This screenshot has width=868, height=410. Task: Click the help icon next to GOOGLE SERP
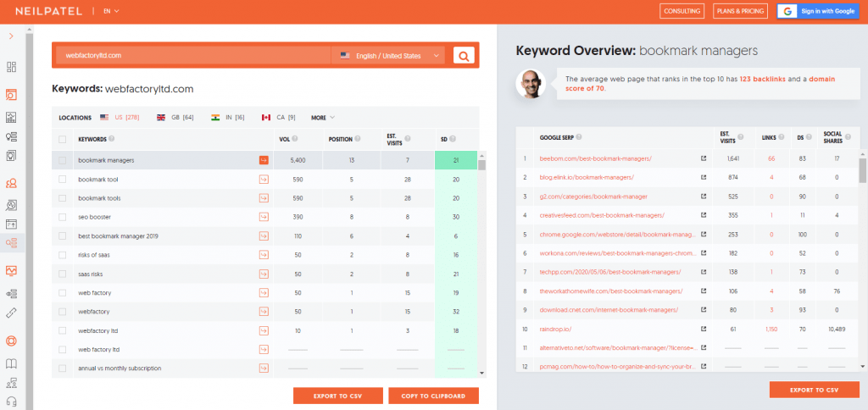(579, 137)
